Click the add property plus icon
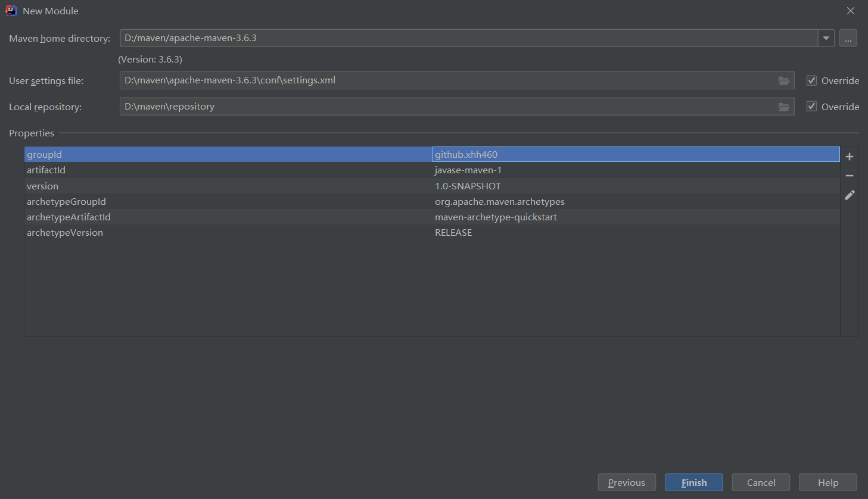Image resolution: width=868 pixels, height=499 pixels. coord(850,157)
